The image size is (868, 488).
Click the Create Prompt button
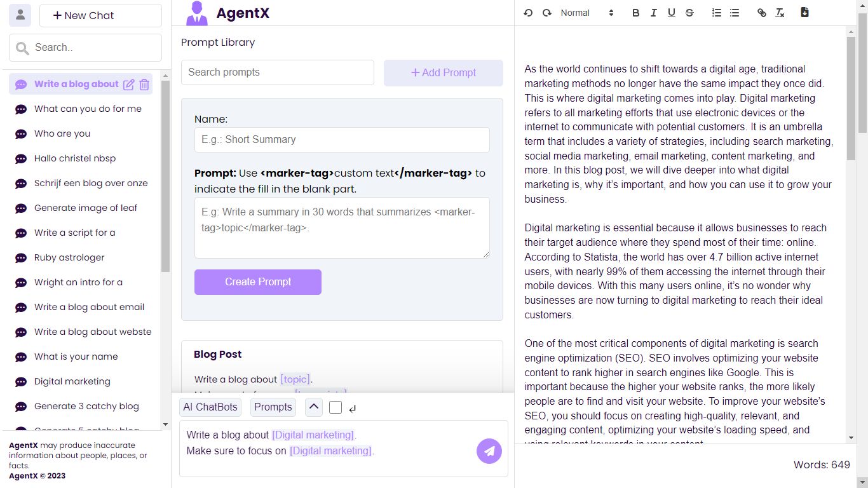(257, 281)
